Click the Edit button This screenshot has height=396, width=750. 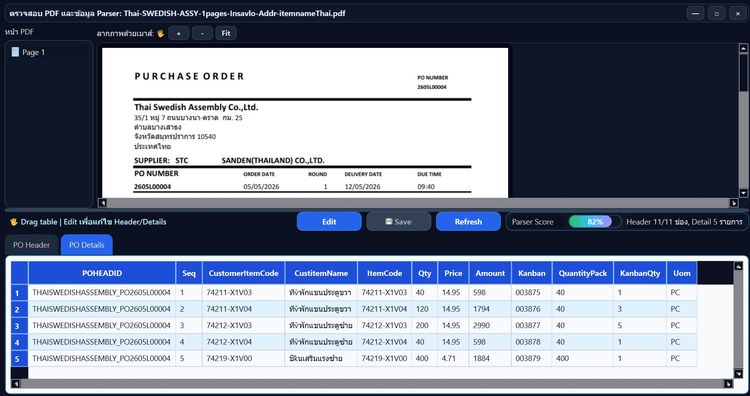click(329, 221)
